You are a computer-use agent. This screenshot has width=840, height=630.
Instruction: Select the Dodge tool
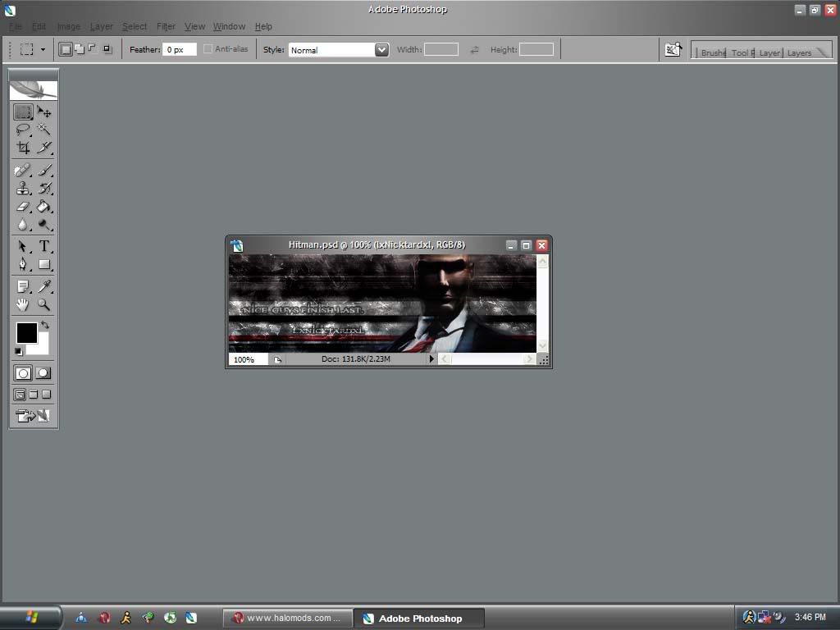pos(44,225)
